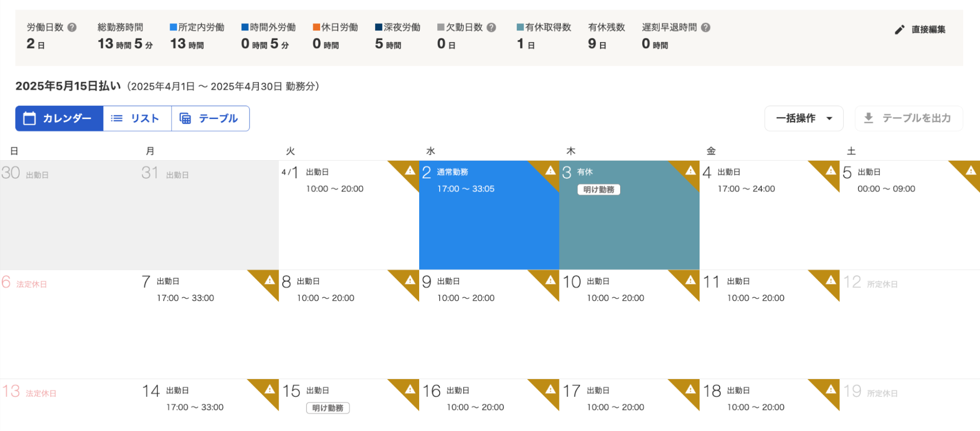The width and height of the screenshot is (980, 431).
Task: Select April 13 法定休日 cell
Action: pos(70,405)
